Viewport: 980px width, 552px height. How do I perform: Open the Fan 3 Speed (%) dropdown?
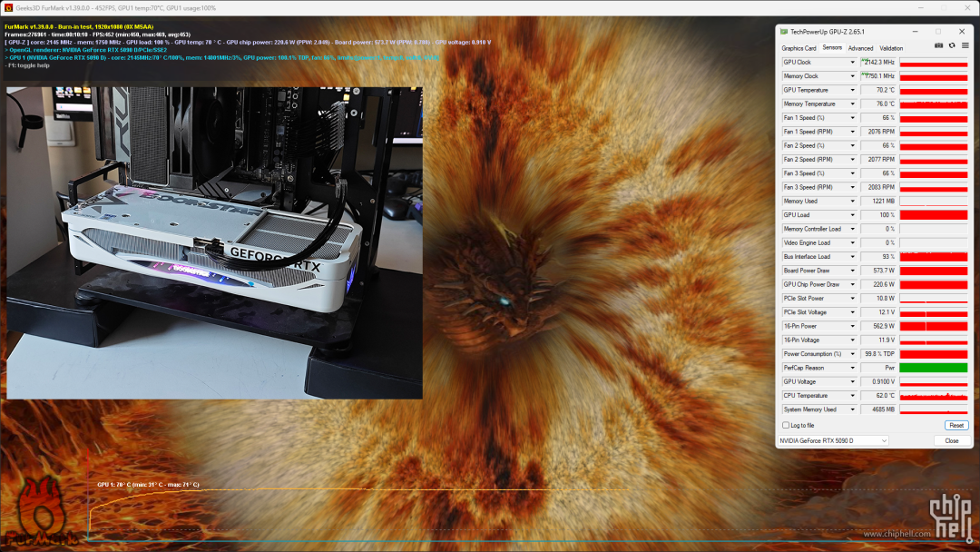[x=852, y=173]
